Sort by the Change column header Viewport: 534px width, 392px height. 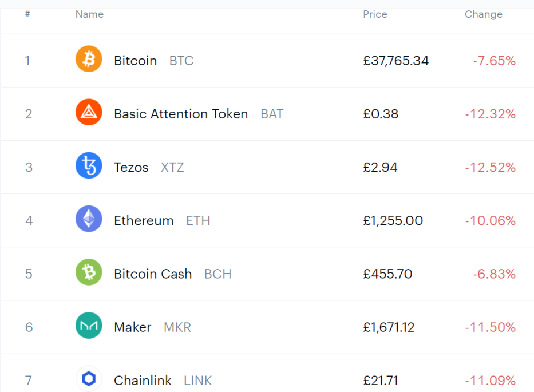click(484, 14)
